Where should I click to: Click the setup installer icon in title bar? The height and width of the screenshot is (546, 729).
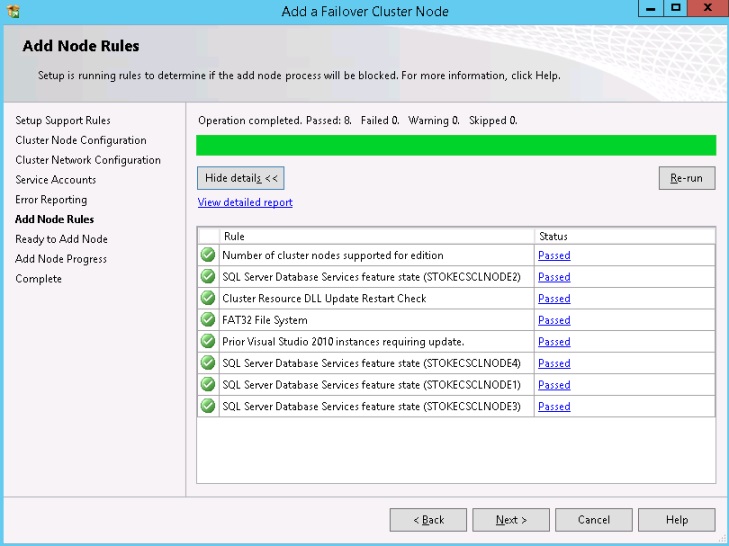point(13,11)
